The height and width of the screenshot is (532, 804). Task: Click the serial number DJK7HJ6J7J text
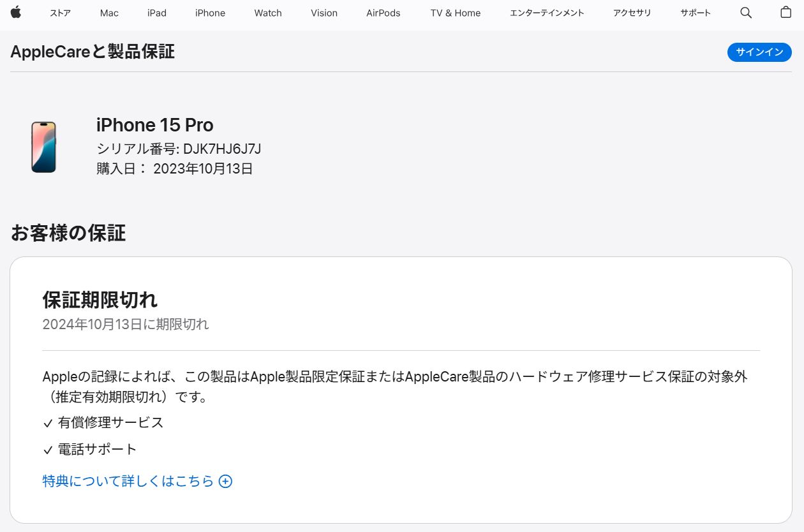(222, 149)
